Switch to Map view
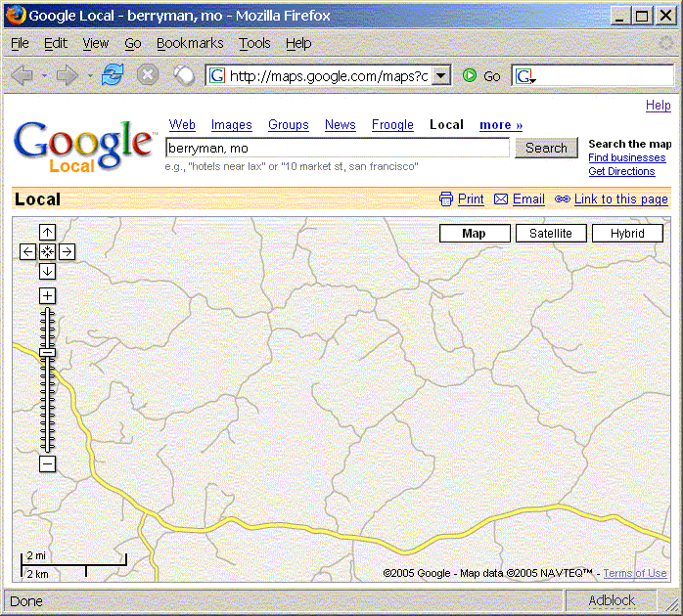 click(x=475, y=234)
